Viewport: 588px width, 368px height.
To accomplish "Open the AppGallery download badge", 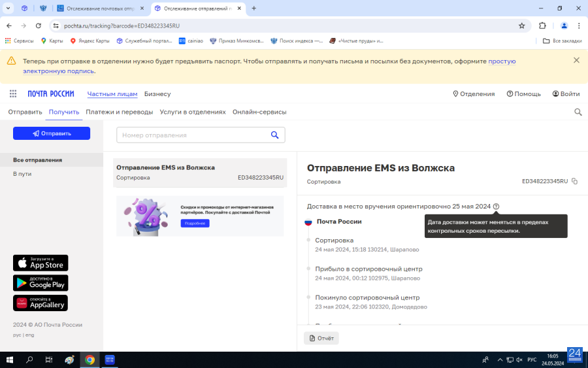I will coord(41,303).
